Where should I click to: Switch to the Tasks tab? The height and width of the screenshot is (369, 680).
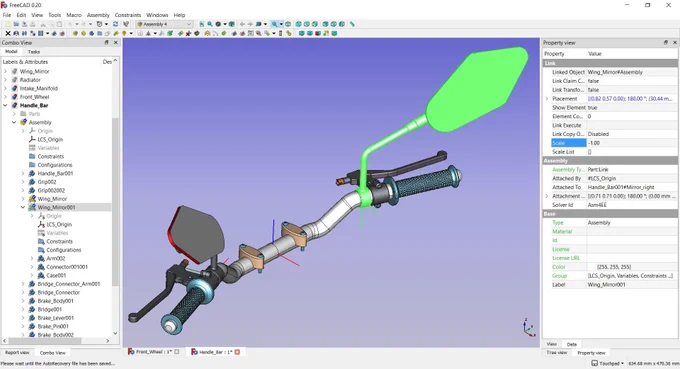tap(33, 52)
